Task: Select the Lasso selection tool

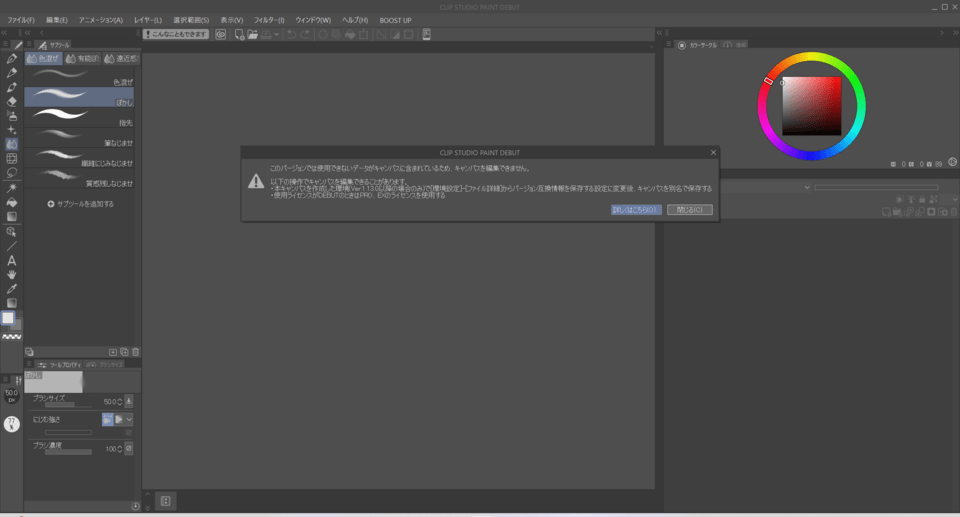Action: tap(12, 172)
